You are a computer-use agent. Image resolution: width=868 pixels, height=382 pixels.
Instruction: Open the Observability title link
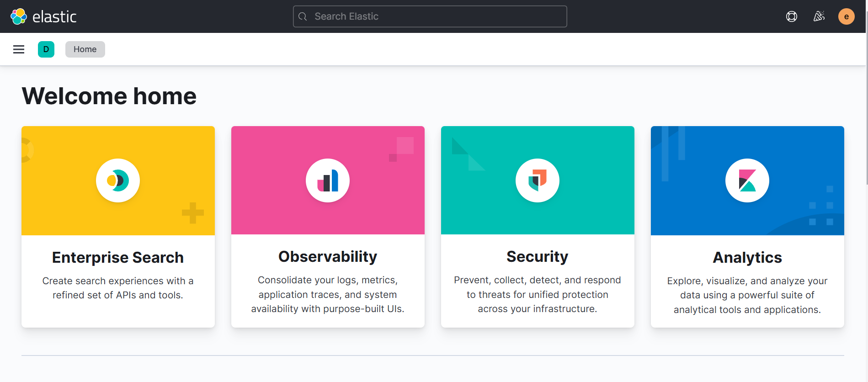click(328, 256)
